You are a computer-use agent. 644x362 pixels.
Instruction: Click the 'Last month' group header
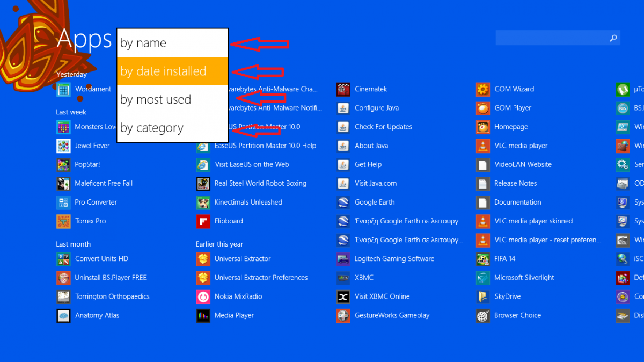[74, 244]
